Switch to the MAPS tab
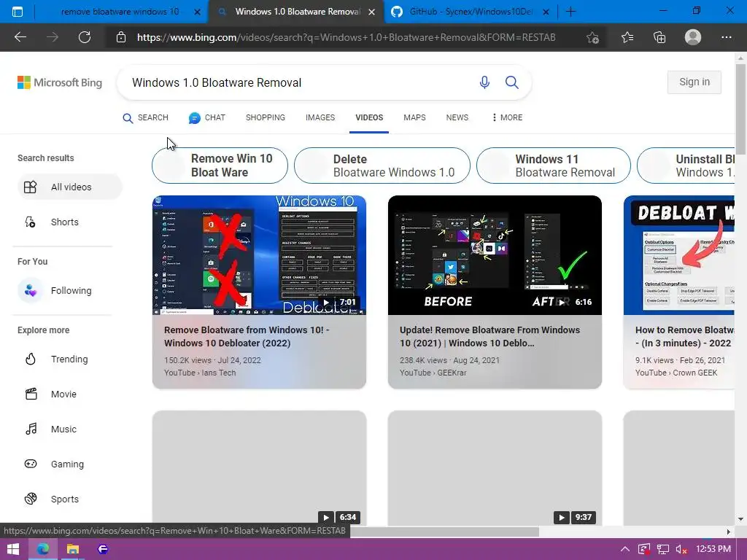 (414, 117)
